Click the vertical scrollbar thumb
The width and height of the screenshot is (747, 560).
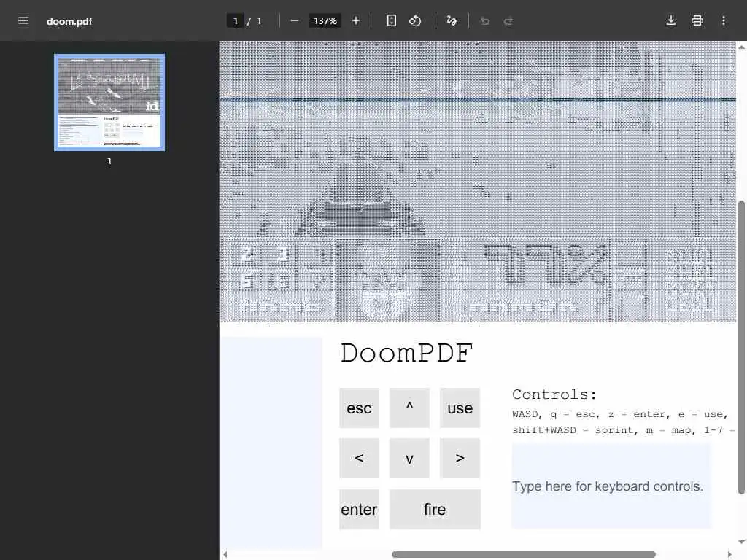tap(741, 348)
